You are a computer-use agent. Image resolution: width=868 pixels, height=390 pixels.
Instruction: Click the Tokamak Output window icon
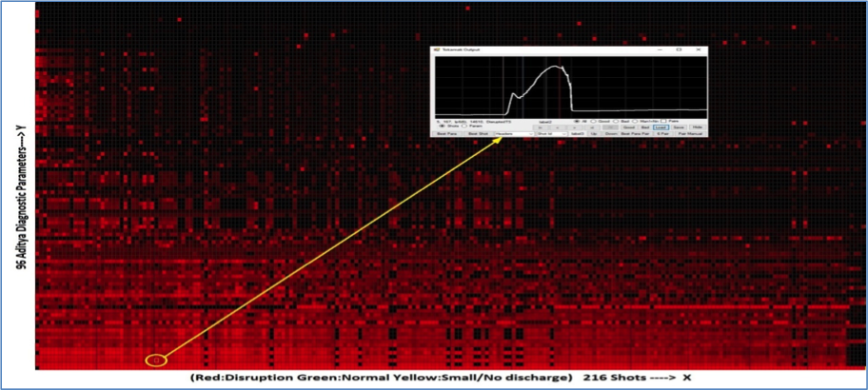(x=437, y=49)
